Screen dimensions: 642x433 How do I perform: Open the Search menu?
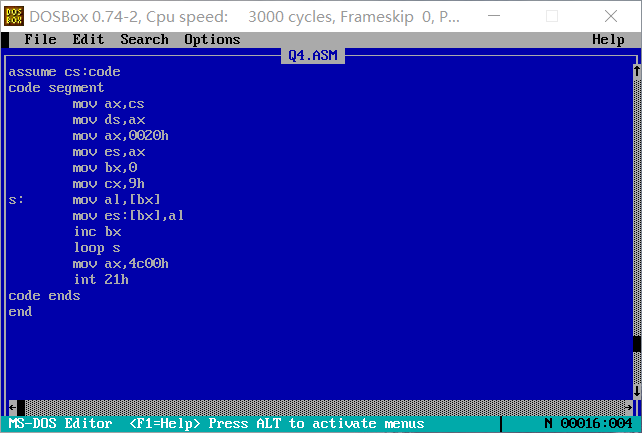(x=144, y=40)
